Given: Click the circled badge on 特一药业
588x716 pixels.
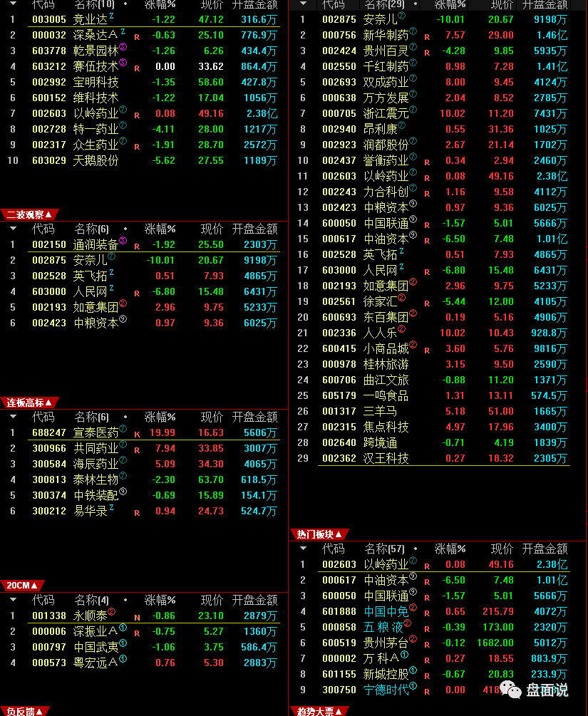Looking at the screenshot, I should tap(123, 125).
